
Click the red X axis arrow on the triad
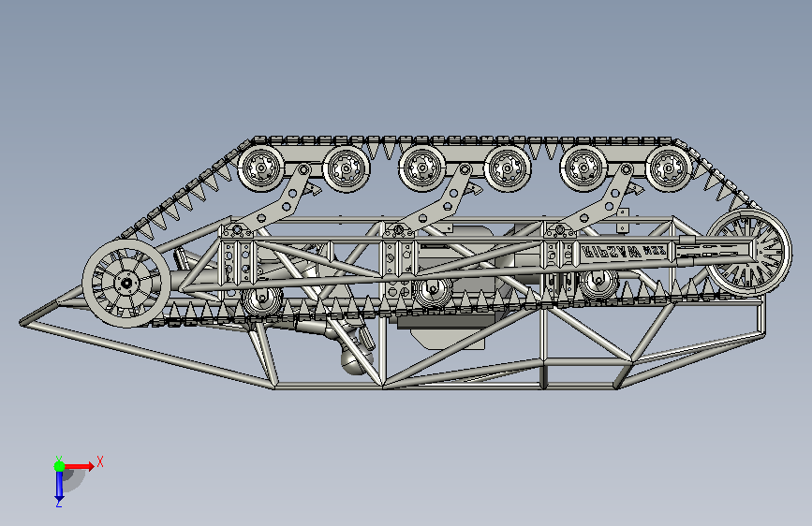(79, 466)
